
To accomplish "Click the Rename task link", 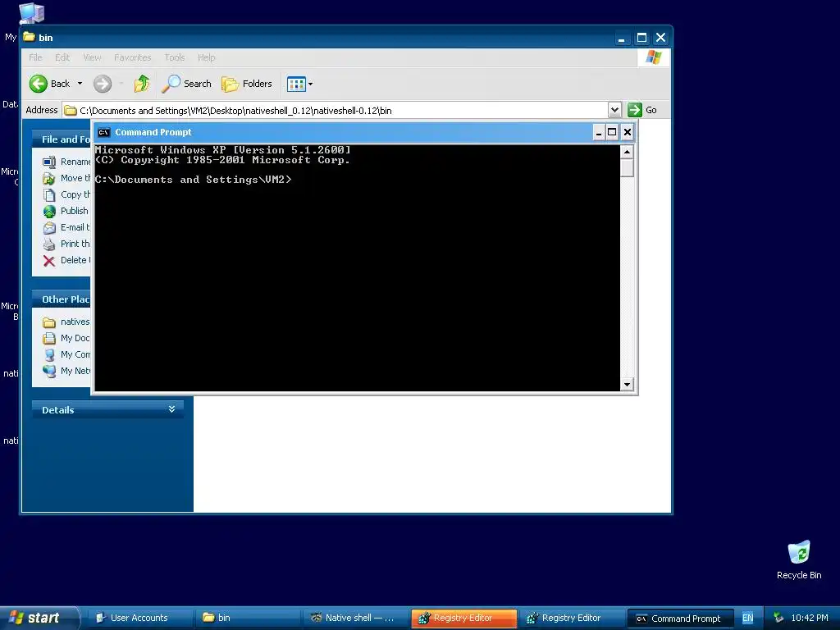I will click(x=67, y=162).
